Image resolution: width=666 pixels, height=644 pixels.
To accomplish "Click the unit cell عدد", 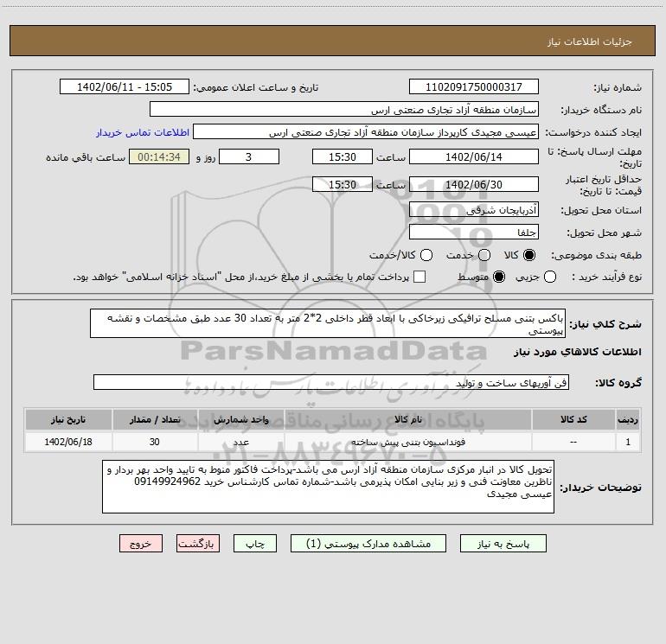I will pyautogui.click(x=240, y=442).
